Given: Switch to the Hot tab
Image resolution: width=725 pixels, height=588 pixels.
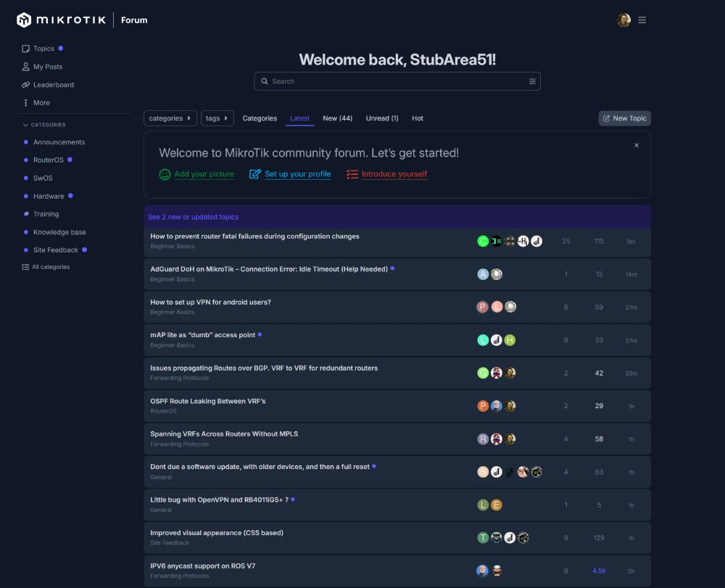Looking at the screenshot, I should (x=417, y=118).
